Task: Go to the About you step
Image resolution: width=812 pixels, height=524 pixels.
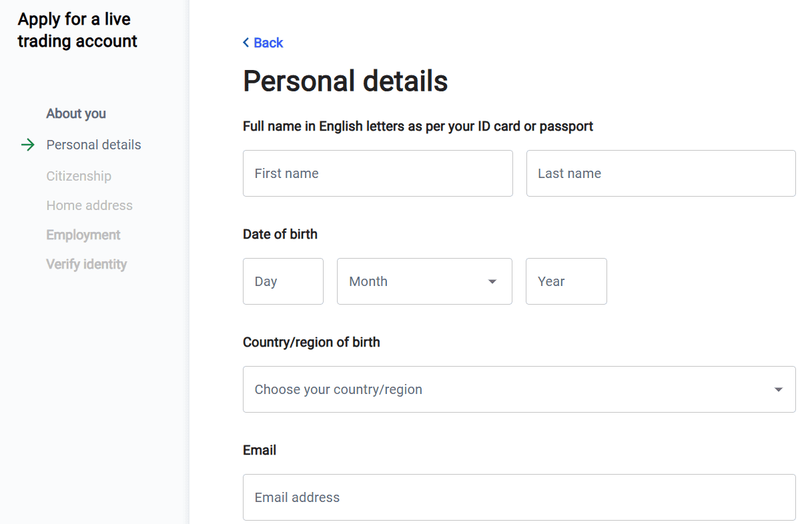Action: (x=75, y=113)
